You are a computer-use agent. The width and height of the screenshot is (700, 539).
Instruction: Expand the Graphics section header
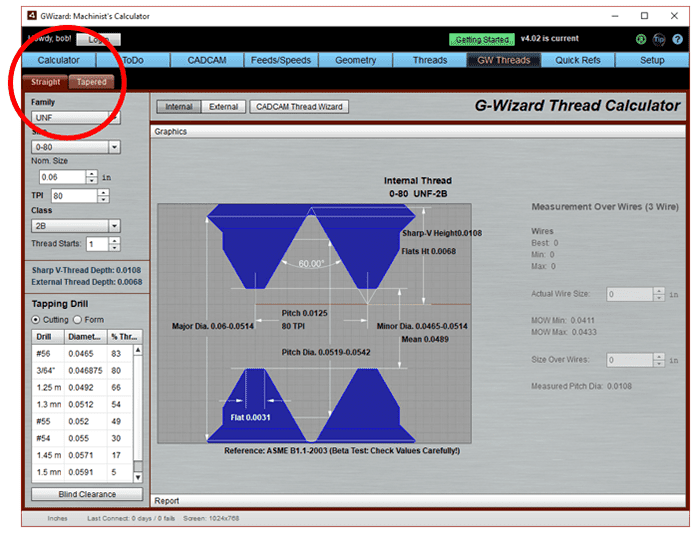click(x=418, y=132)
